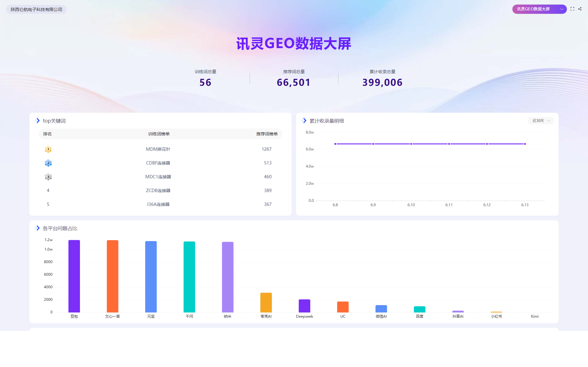
Task: Click the 训练词总量 value 56
Action: pyautogui.click(x=205, y=82)
